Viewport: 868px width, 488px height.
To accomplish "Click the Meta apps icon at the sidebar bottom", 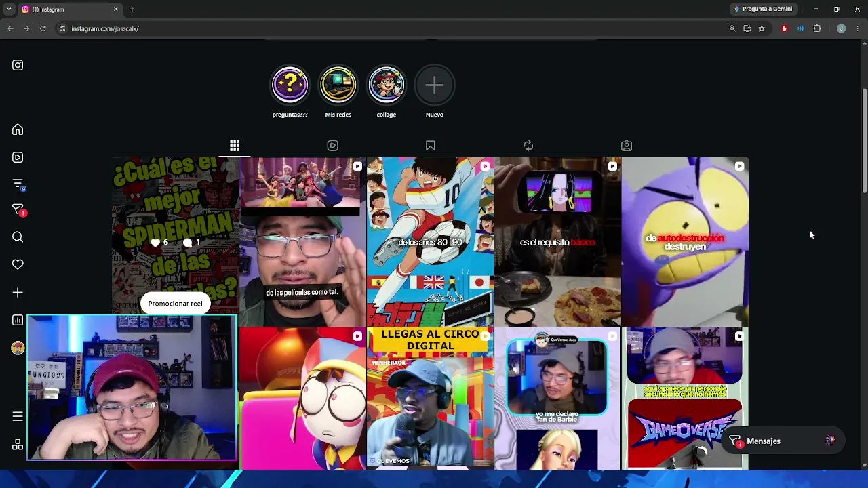I will 18,445.
